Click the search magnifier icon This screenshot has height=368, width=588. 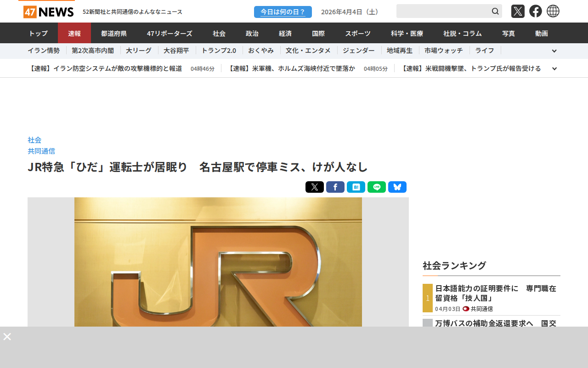point(495,11)
